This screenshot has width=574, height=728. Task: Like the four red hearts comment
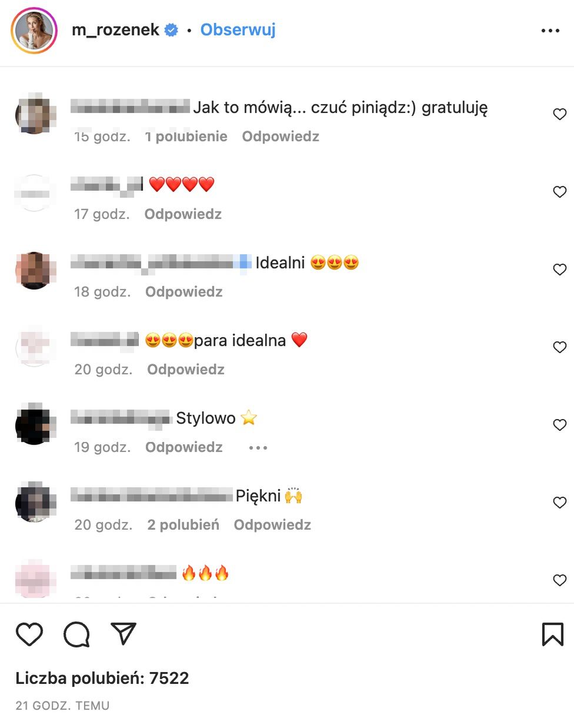pyautogui.click(x=560, y=192)
